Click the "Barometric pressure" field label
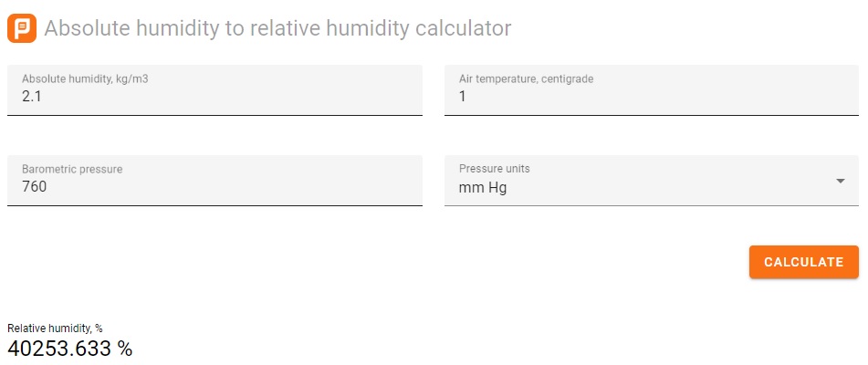 72,169
